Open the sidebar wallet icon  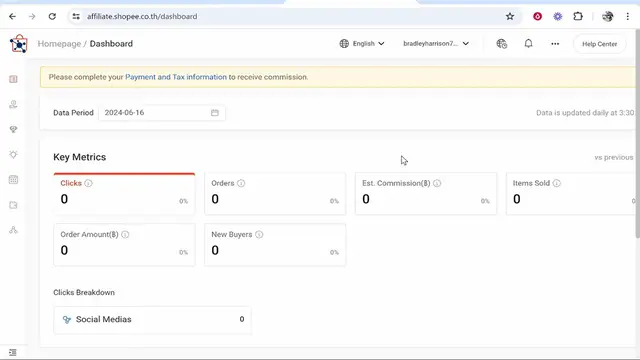[13, 205]
